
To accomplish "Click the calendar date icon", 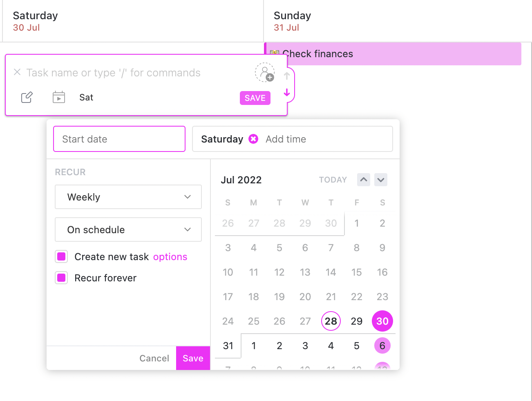I will click(59, 97).
